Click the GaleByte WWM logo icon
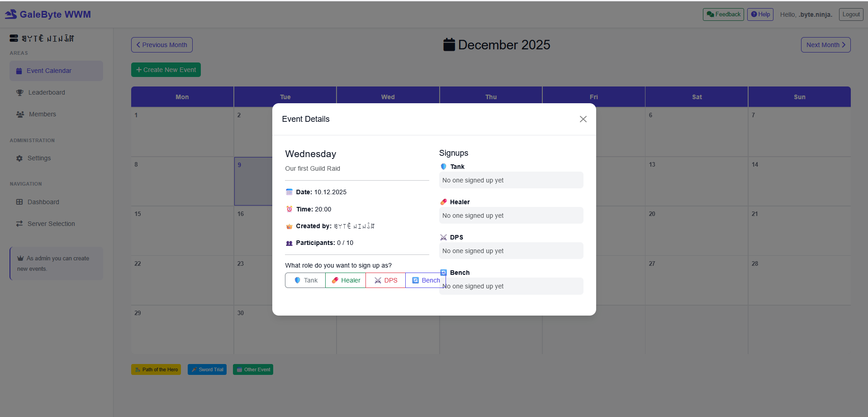868x417 pixels. (11, 14)
